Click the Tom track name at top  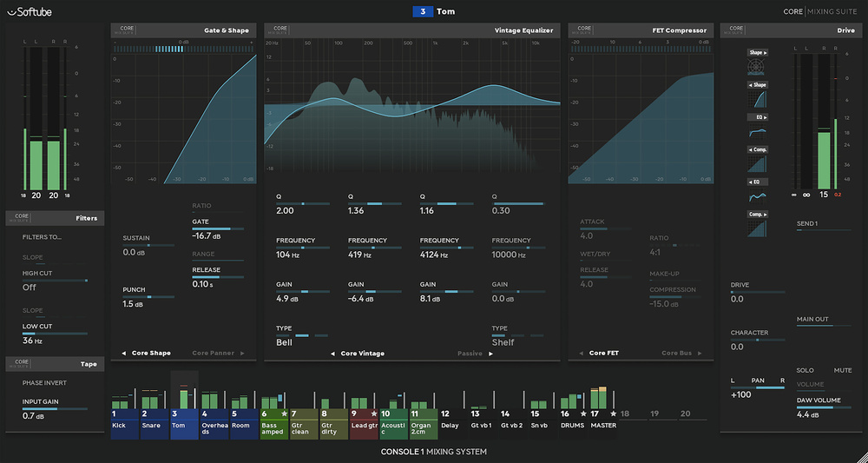(x=445, y=11)
